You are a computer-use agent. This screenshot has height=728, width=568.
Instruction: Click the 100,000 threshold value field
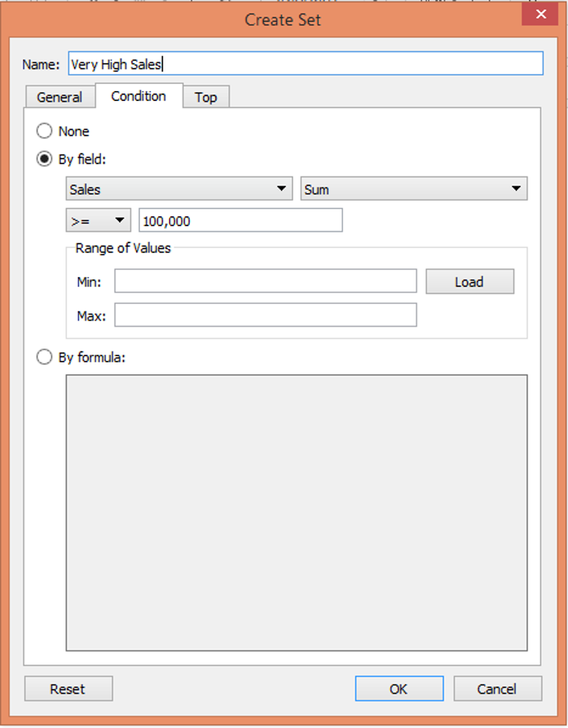(240, 220)
